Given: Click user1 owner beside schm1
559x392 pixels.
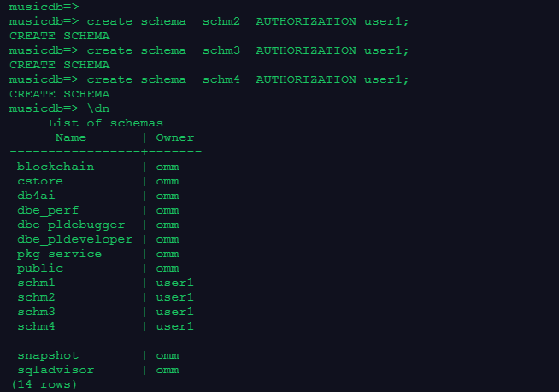Looking at the screenshot, I should 174,283.
